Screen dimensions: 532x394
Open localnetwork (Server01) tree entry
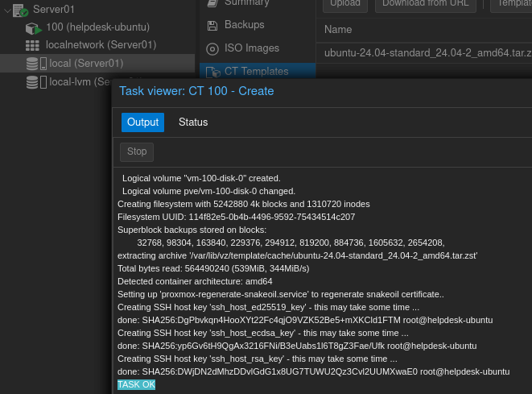[x=101, y=45]
